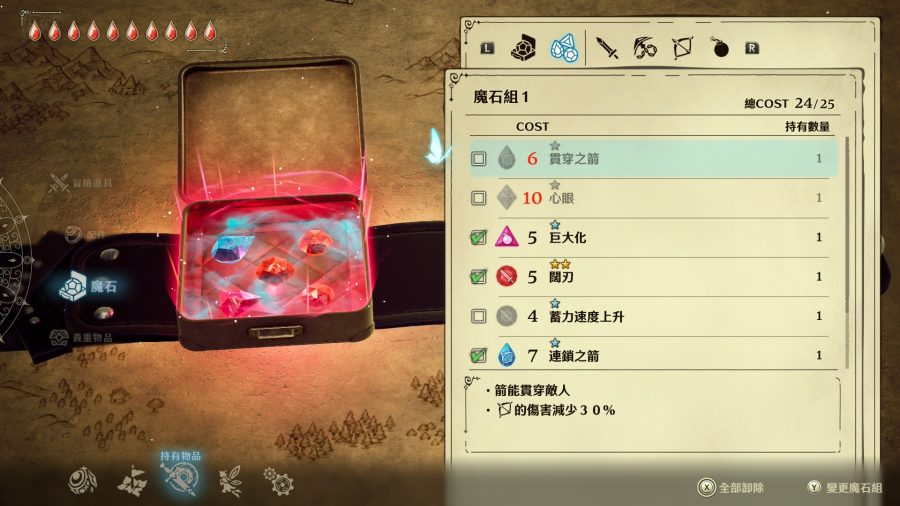Enable the 心眼 checkbox
Image resolution: width=900 pixels, height=506 pixels.
(x=479, y=198)
